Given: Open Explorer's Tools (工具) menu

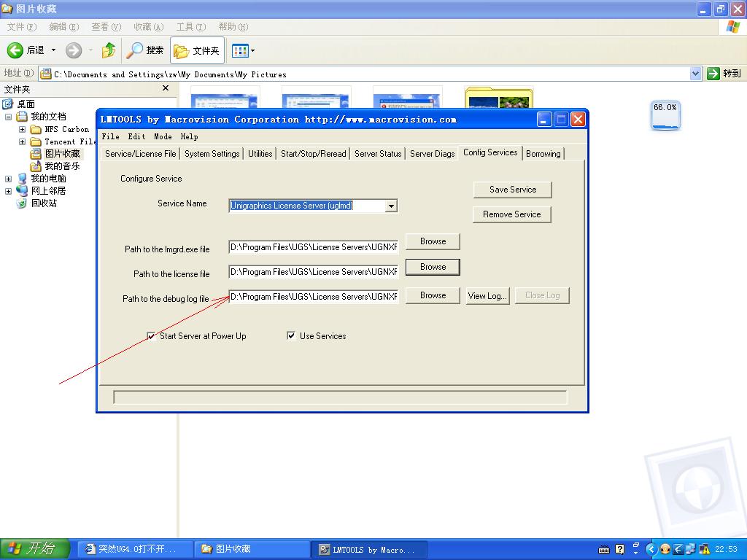Looking at the screenshot, I should pyautogui.click(x=191, y=27).
